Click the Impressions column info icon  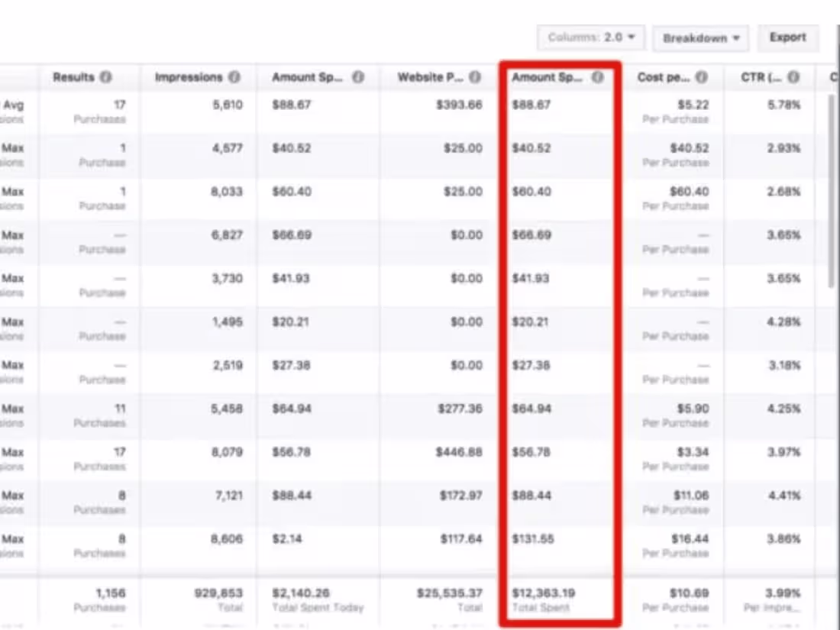(x=234, y=76)
